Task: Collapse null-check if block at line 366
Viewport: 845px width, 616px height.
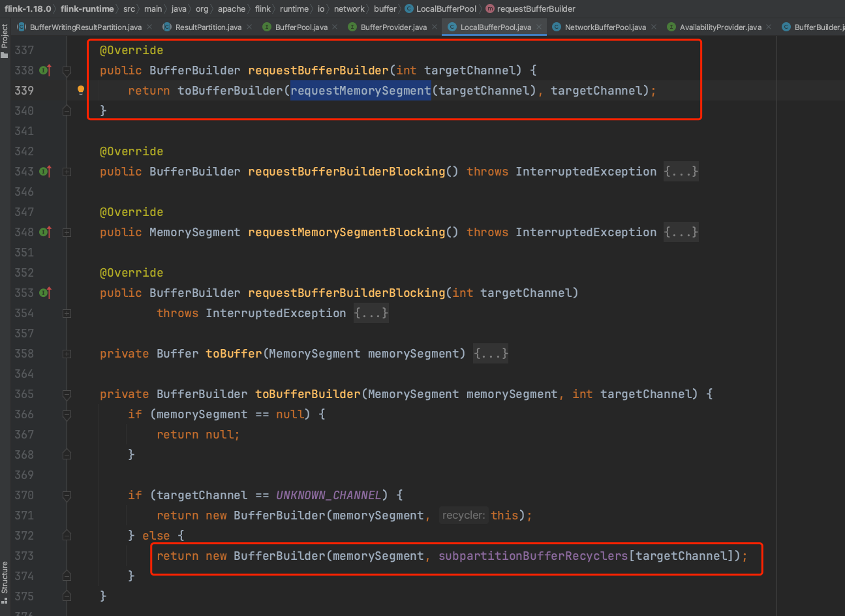Action: point(67,414)
